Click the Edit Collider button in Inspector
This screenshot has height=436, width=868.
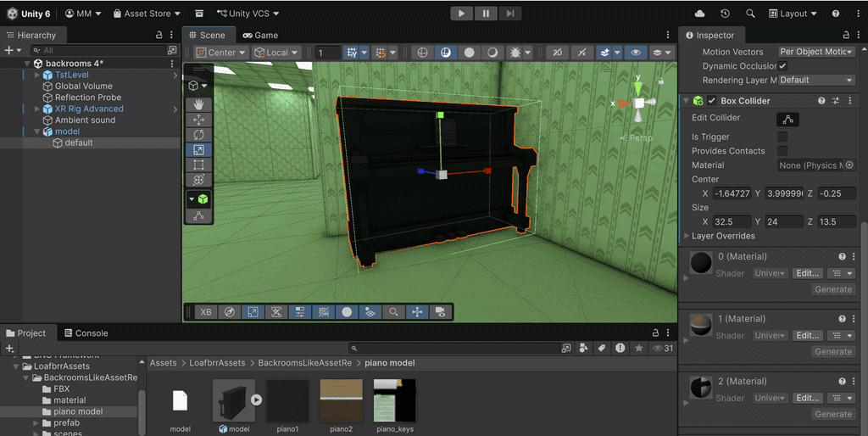click(x=787, y=119)
